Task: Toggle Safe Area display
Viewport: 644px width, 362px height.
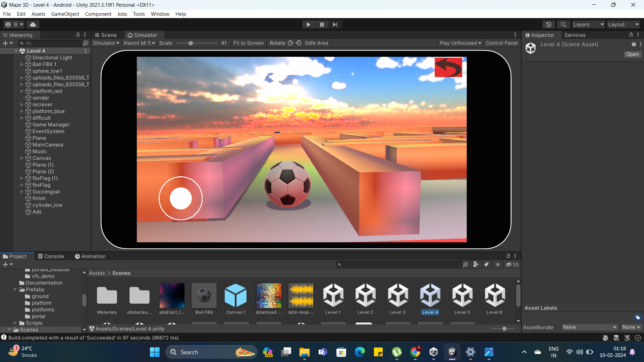Action: coord(316,43)
